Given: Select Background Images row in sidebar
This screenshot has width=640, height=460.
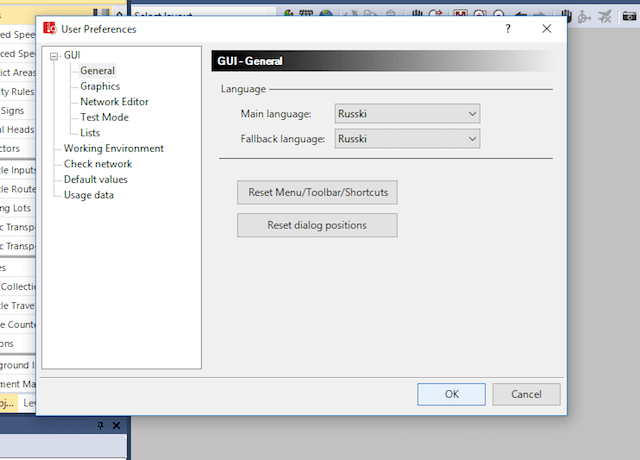Looking at the screenshot, I should [18, 365].
